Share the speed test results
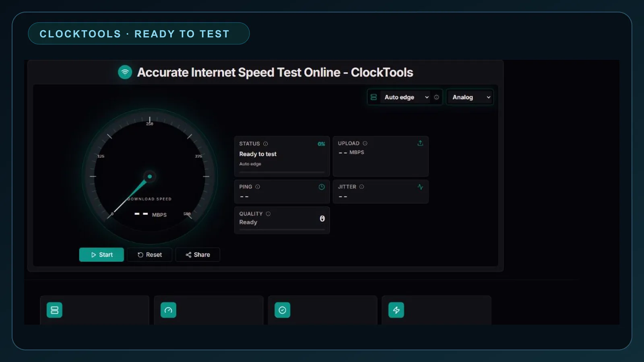 (x=198, y=255)
